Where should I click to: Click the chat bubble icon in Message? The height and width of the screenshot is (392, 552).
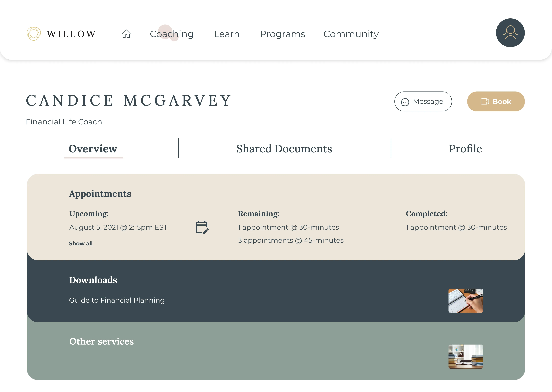point(405,102)
